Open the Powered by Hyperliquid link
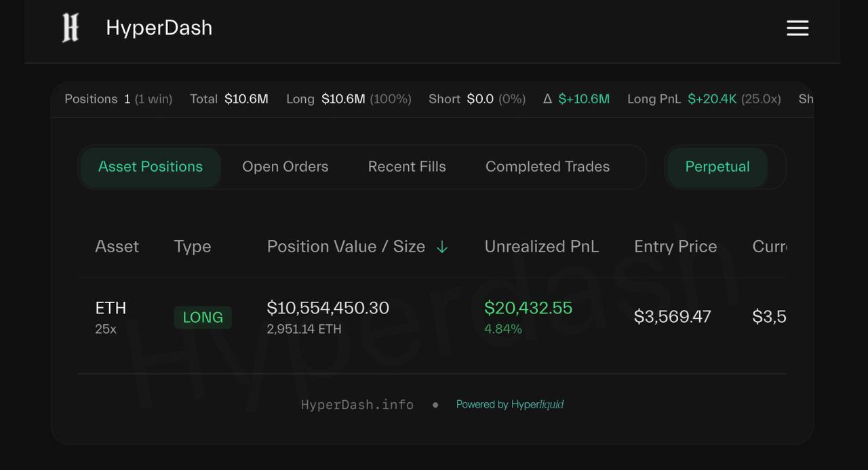 [x=510, y=405]
